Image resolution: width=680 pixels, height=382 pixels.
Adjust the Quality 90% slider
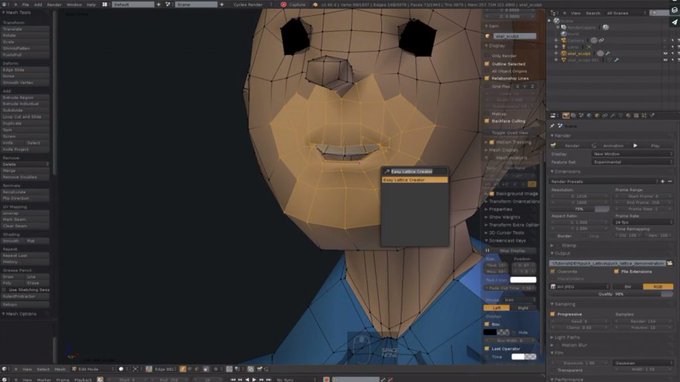click(x=611, y=294)
